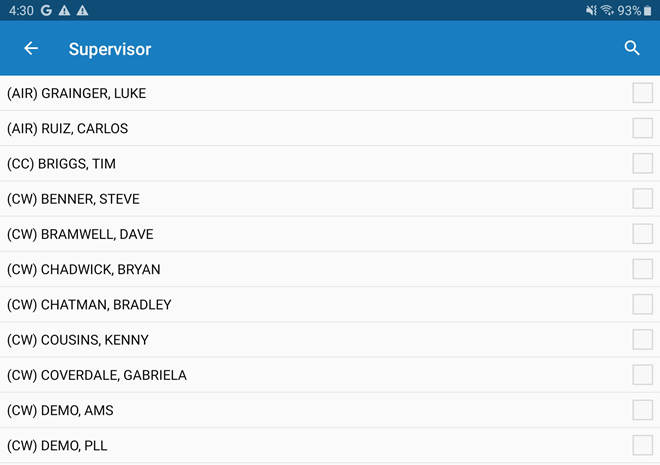The image size is (660, 465).
Task: Select the checkbox for Chatman, Bradley
Action: 642,304
